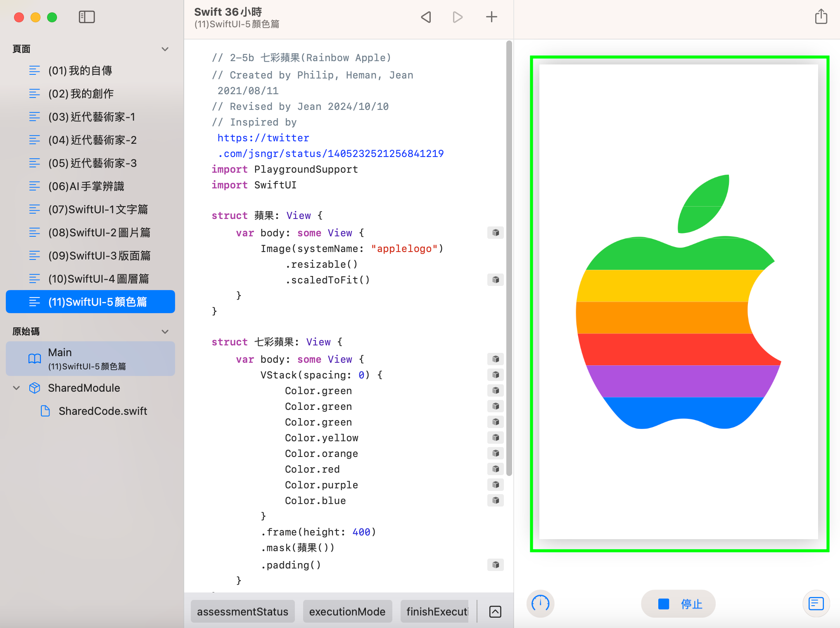Open SharedCode.swift file
Viewport: 840px width, 628px height.
(102, 411)
